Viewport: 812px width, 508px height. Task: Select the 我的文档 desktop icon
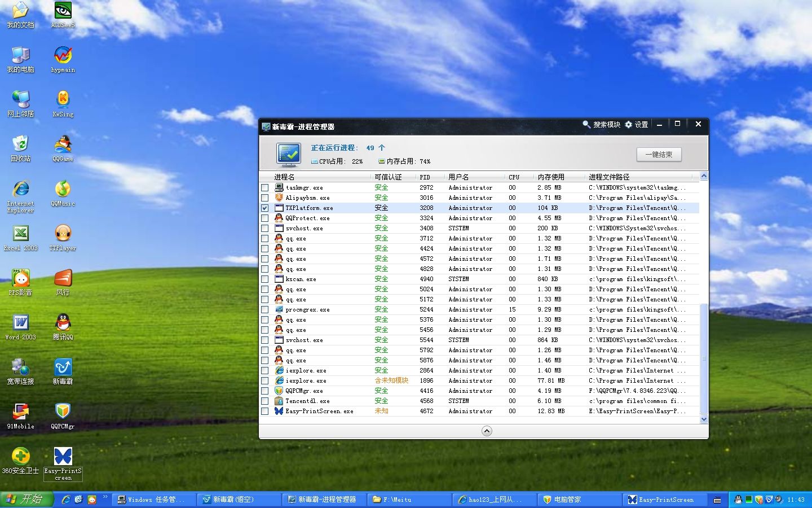(20, 15)
